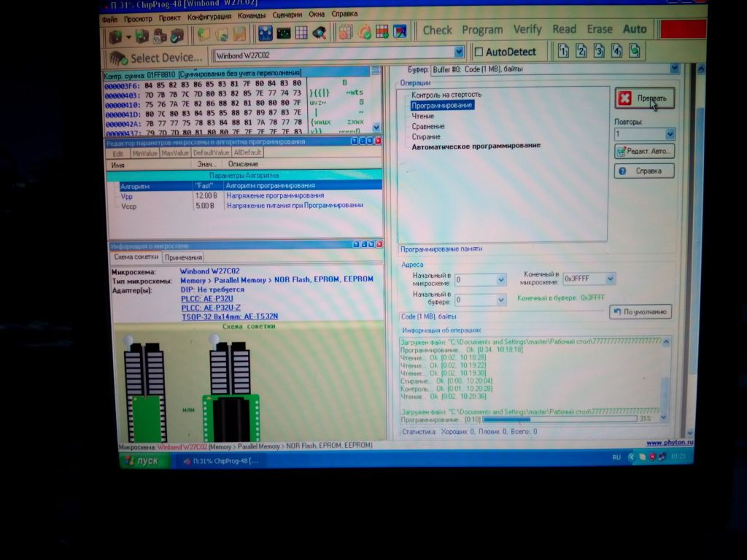Open buffer number 1 icon
The image size is (747, 560).
pyautogui.click(x=563, y=51)
